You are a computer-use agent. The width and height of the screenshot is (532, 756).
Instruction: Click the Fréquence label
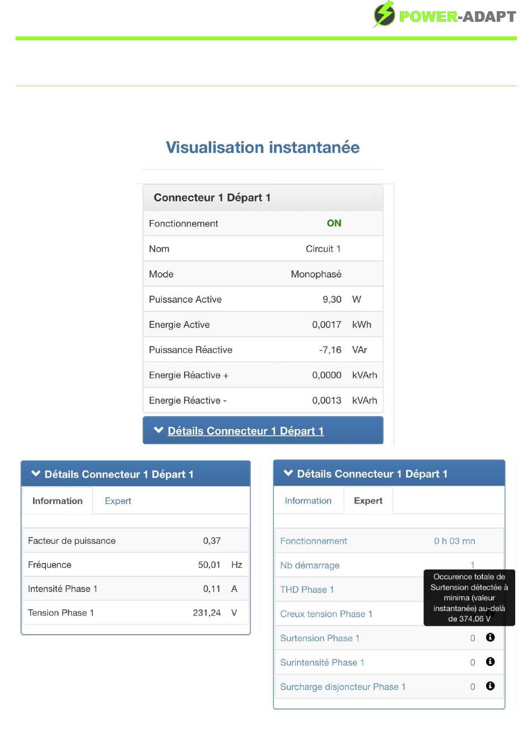(x=50, y=564)
